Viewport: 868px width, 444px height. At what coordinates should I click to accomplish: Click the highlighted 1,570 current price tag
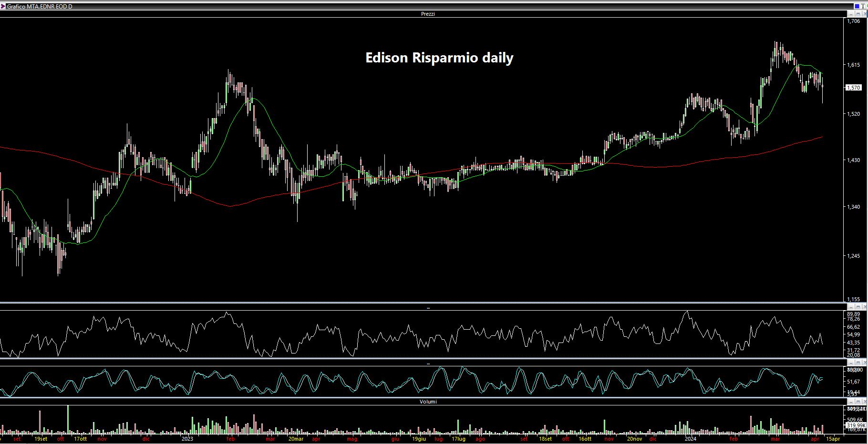click(854, 88)
